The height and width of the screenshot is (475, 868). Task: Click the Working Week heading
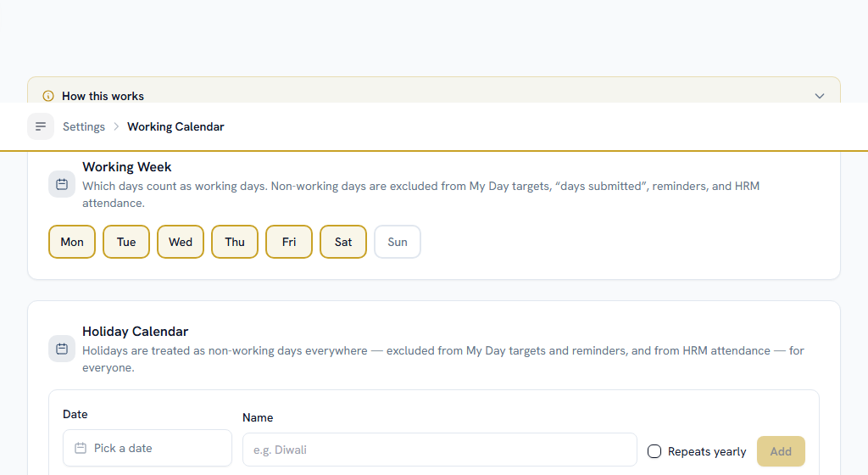click(127, 166)
